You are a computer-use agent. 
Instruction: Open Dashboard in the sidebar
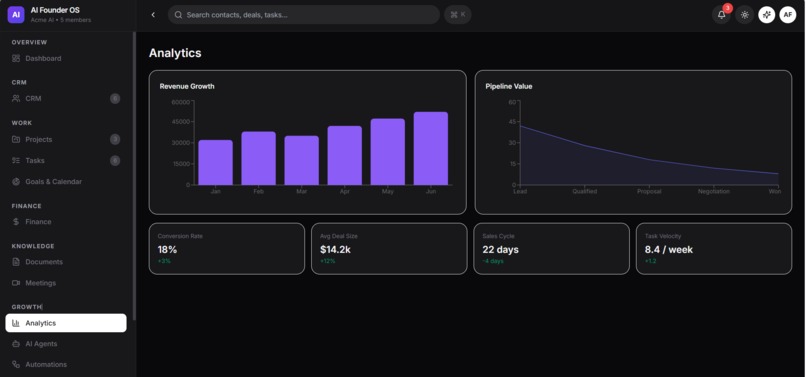coord(66,59)
